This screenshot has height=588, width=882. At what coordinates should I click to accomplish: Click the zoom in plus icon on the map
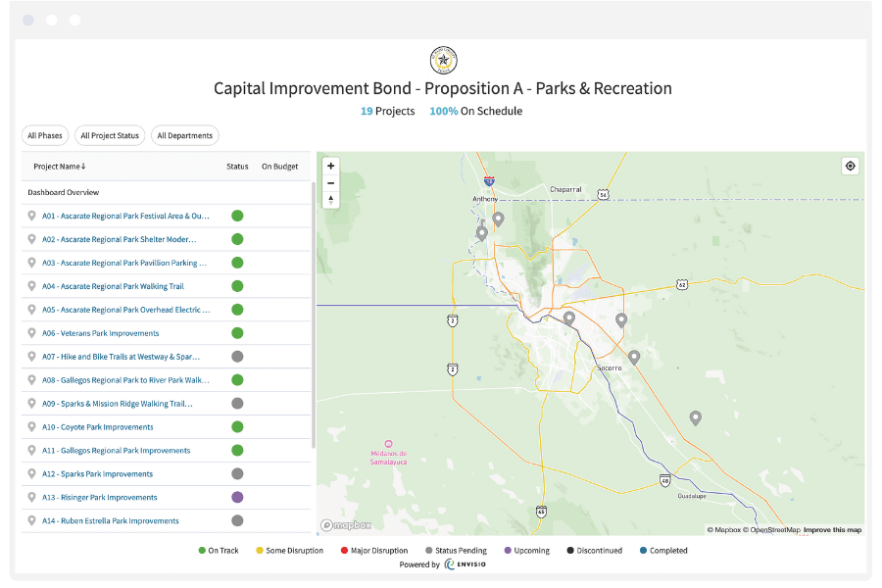click(x=329, y=167)
